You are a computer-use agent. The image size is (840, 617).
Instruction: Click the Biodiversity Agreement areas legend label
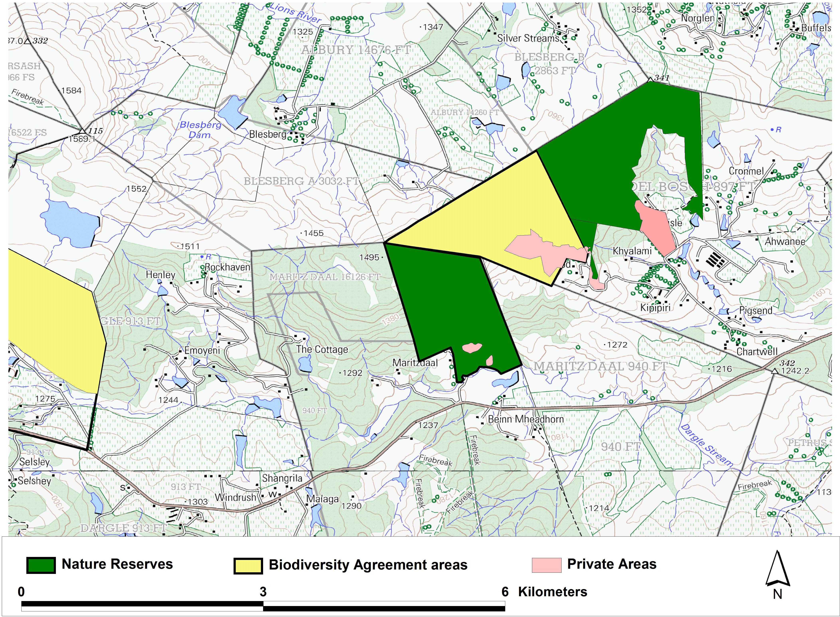pyautogui.click(x=368, y=565)
